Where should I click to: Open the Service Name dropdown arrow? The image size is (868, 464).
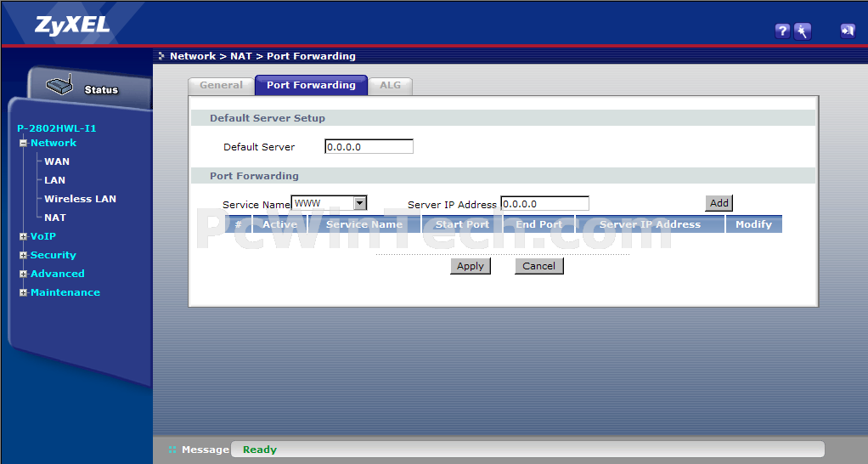point(360,203)
